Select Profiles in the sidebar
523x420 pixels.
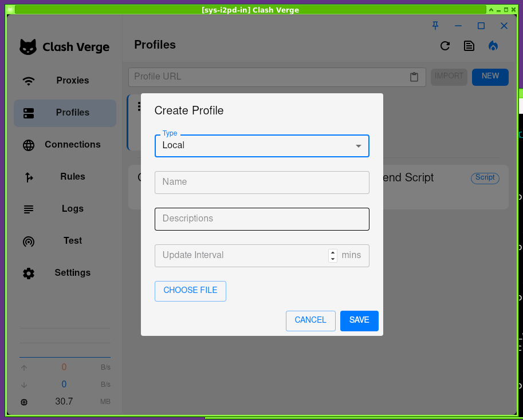pos(65,113)
